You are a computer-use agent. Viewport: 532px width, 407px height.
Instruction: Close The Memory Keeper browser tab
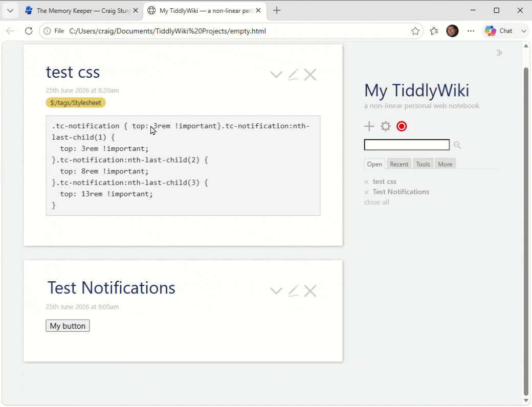pyautogui.click(x=136, y=11)
